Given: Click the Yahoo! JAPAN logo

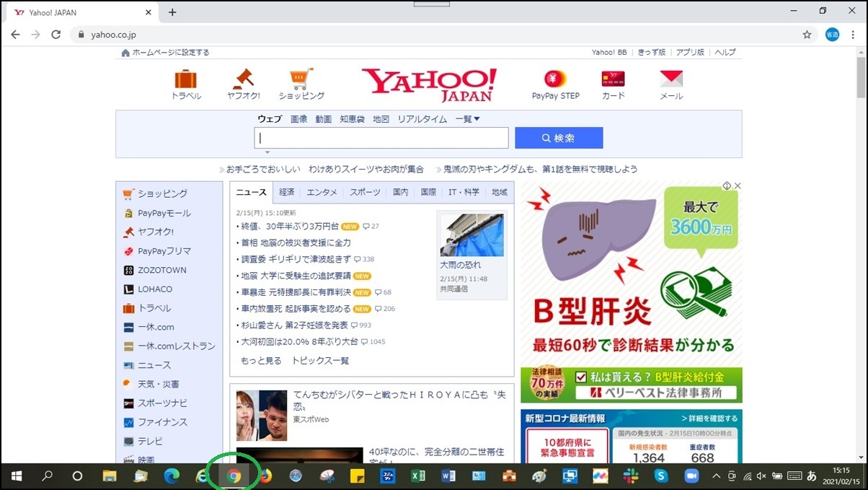Looking at the screenshot, I should [x=429, y=85].
